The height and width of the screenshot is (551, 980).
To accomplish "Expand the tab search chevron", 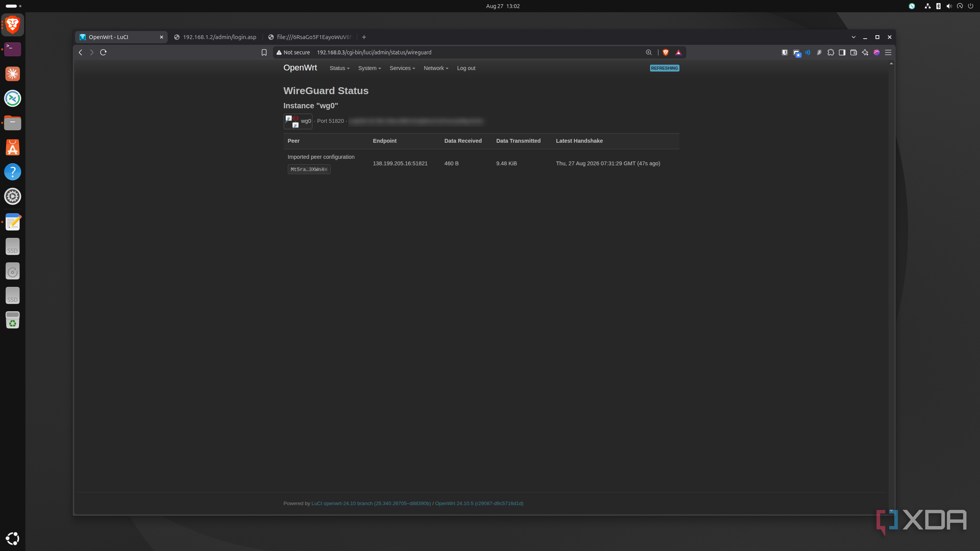I will coord(854,37).
